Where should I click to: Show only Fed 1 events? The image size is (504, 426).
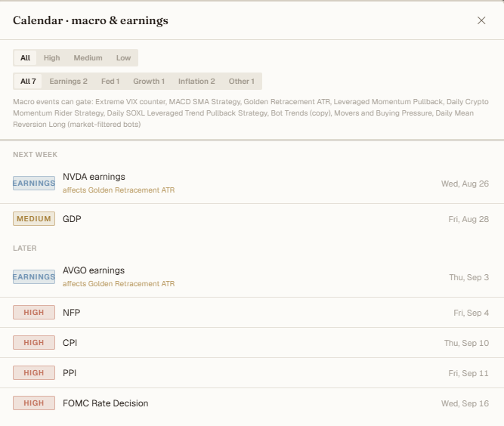[x=110, y=82]
